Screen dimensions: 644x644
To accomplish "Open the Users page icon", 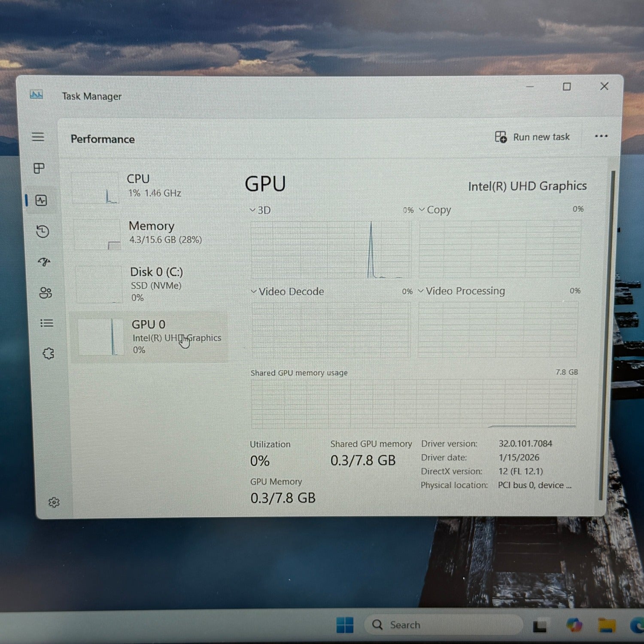I will [x=46, y=293].
